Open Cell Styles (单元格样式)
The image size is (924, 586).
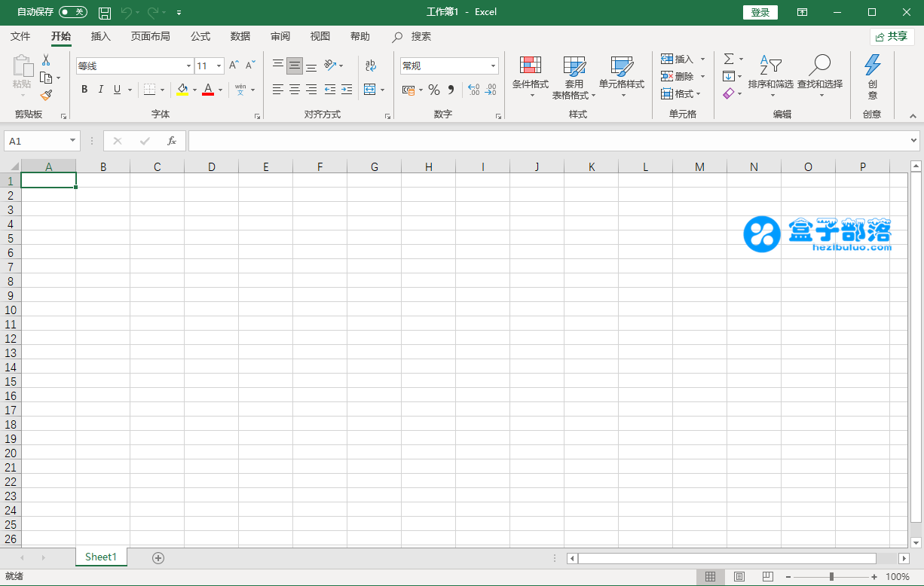click(x=622, y=78)
